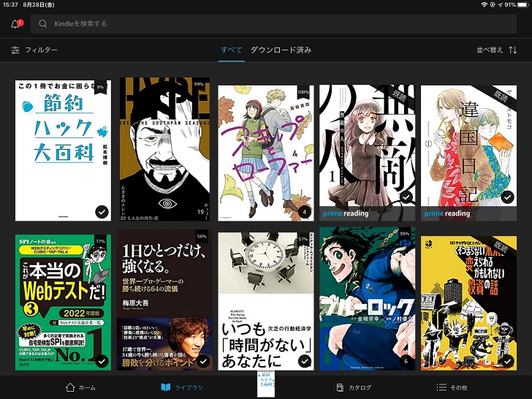This screenshot has height=399, width=532.
Task: Tap the 56% progress ribbon on 1日ひとつだけ
Action: (202, 237)
